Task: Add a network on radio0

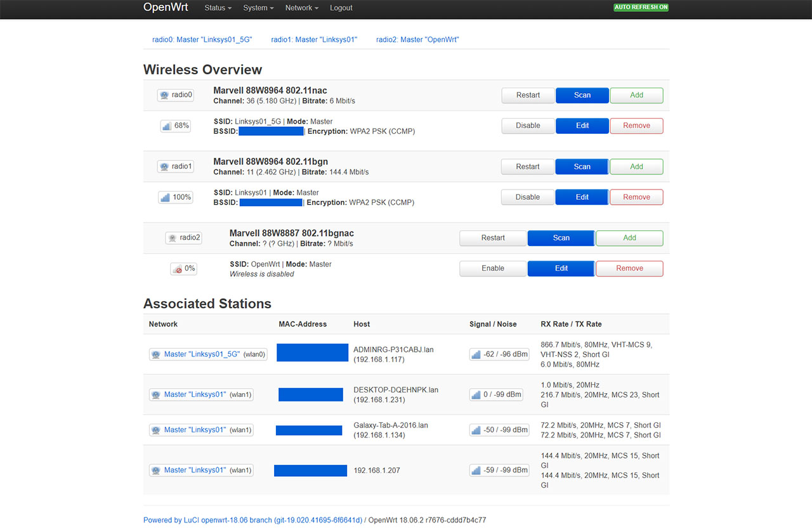Action: pos(637,95)
